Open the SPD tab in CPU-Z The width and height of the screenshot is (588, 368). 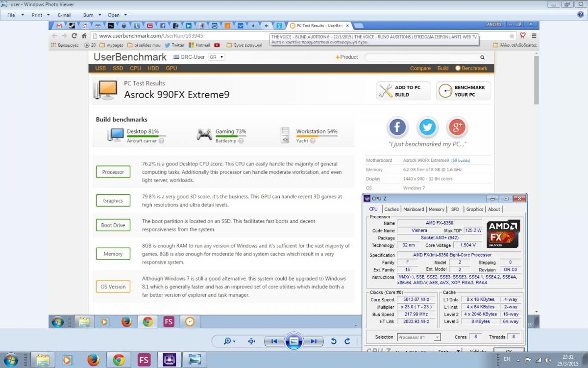tap(455, 209)
